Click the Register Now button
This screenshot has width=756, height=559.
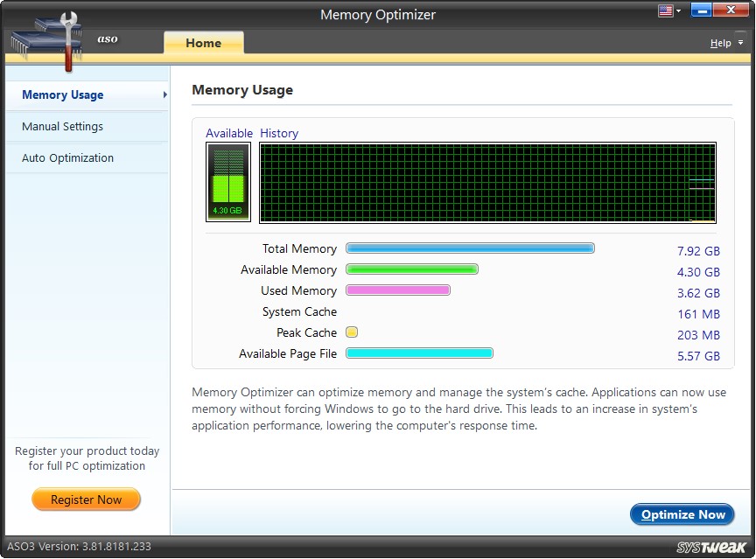pos(86,499)
